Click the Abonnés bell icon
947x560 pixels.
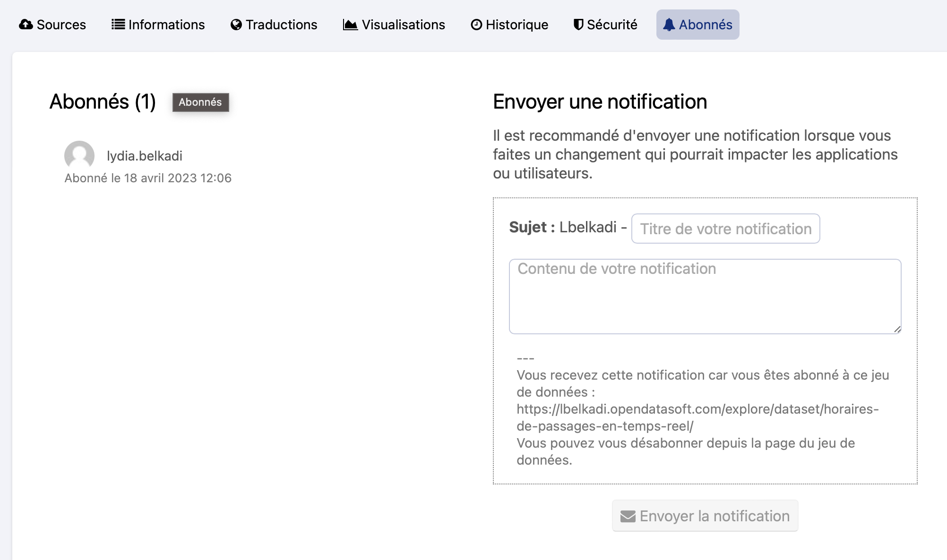(669, 25)
